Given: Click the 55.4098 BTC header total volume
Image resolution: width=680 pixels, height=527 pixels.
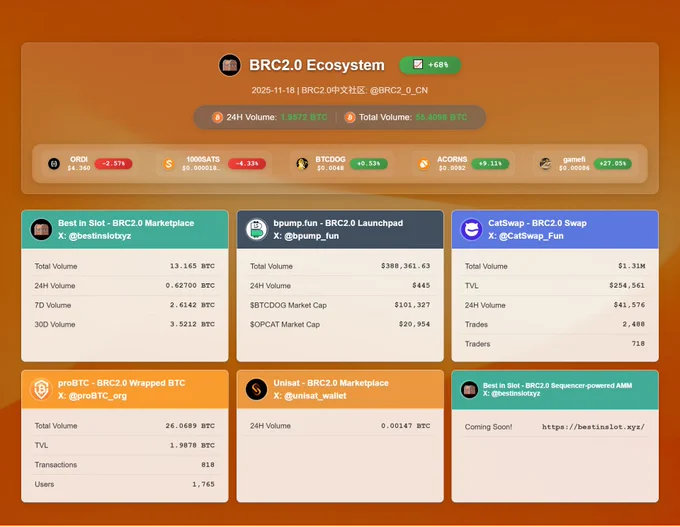Looking at the screenshot, I should click(x=441, y=117).
